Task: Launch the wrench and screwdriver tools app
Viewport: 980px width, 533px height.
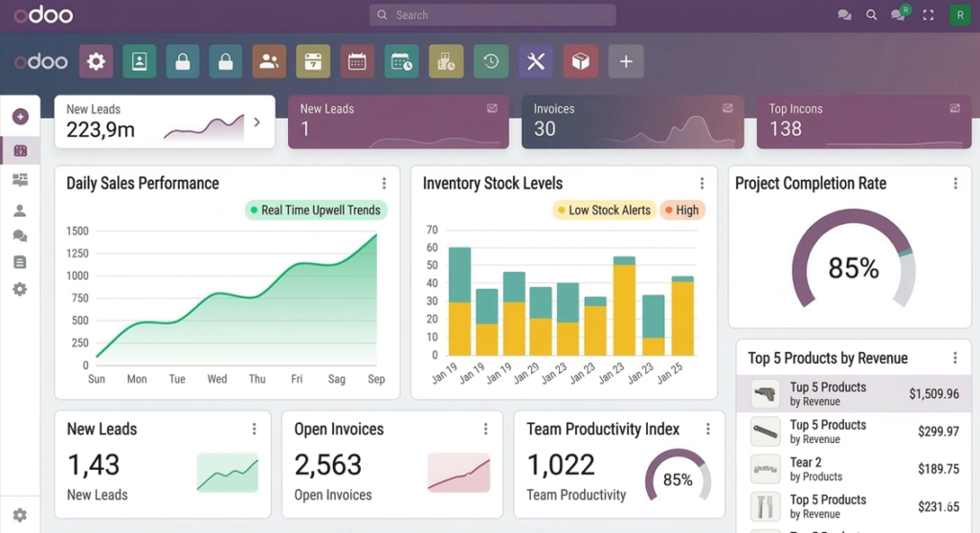Action: point(536,62)
